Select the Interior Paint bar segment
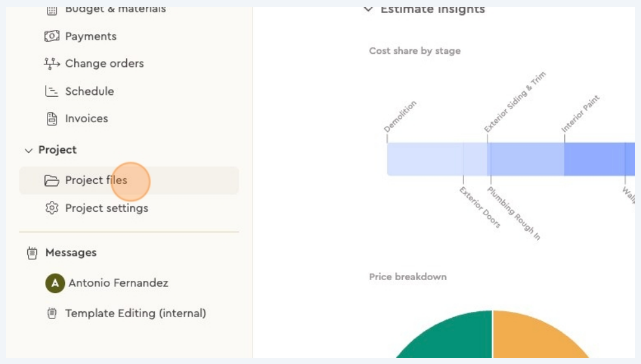 click(593, 159)
